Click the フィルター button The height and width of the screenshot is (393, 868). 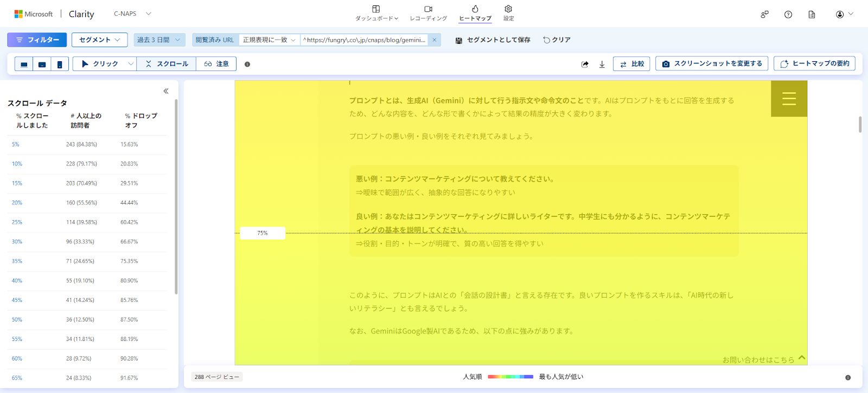tap(37, 40)
